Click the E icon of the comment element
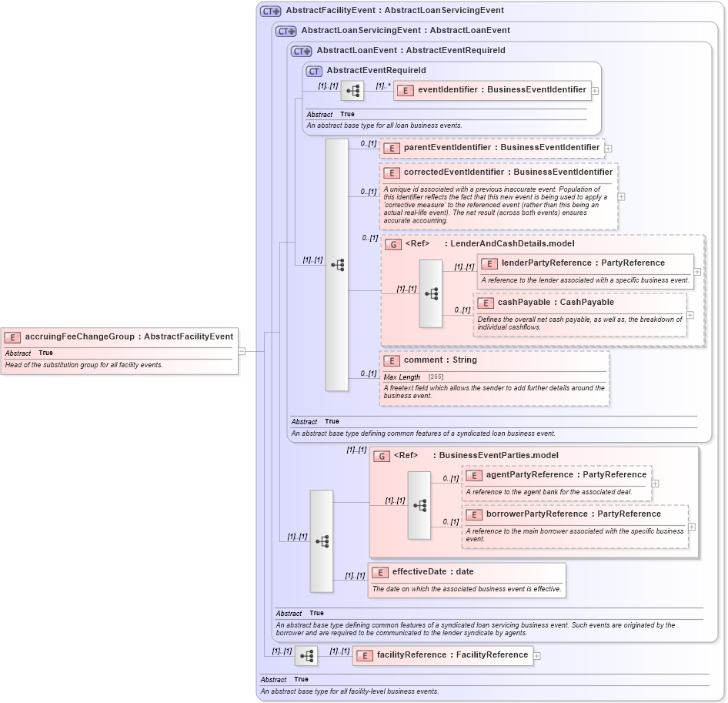Image resolution: width=728 pixels, height=703 pixels. pyautogui.click(x=391, y=360)
